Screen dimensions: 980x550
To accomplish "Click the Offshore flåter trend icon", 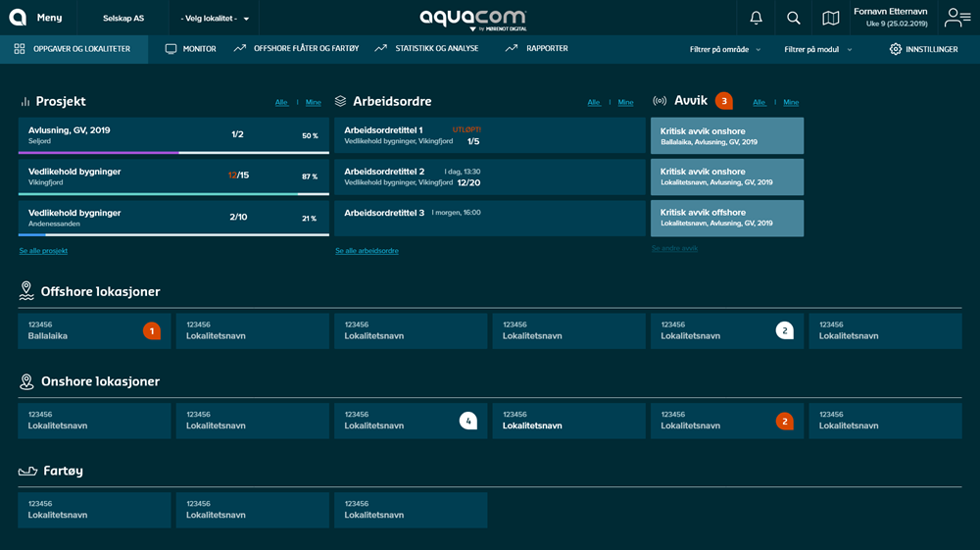I will coord(239,48).
